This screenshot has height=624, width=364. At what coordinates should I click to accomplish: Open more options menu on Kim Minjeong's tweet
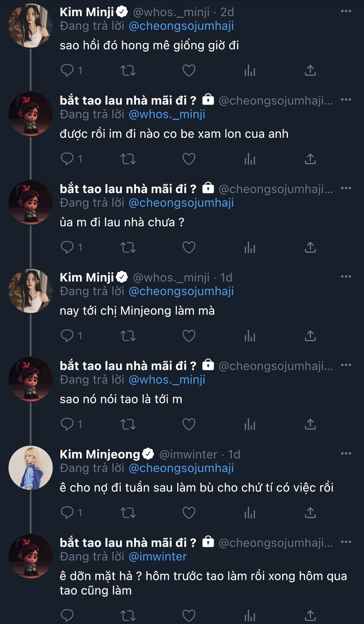coord(346,453)
